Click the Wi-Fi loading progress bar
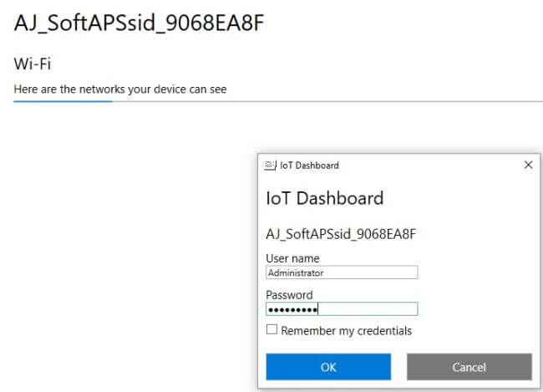The image size is (543, 392). click(x=63, y=101)
